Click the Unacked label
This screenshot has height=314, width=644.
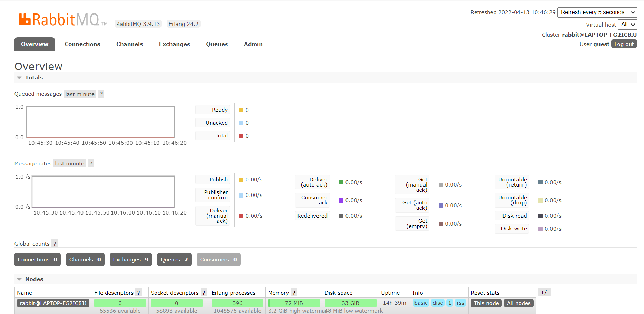pyautogui.click(x=213, y=123)
